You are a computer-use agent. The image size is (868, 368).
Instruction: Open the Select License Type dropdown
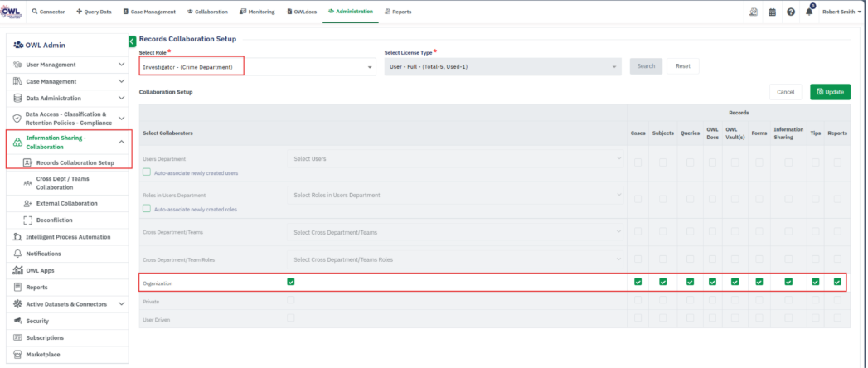click(x=502, y=66)
